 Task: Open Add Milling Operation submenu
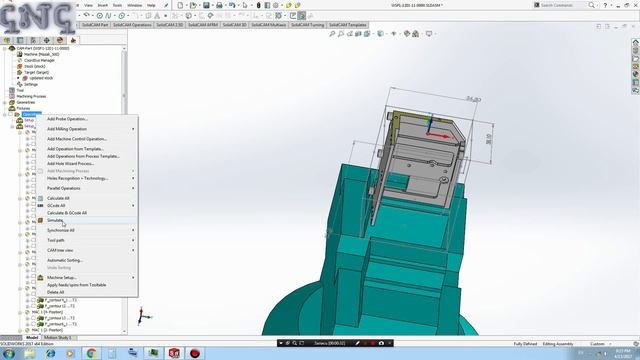87,129
